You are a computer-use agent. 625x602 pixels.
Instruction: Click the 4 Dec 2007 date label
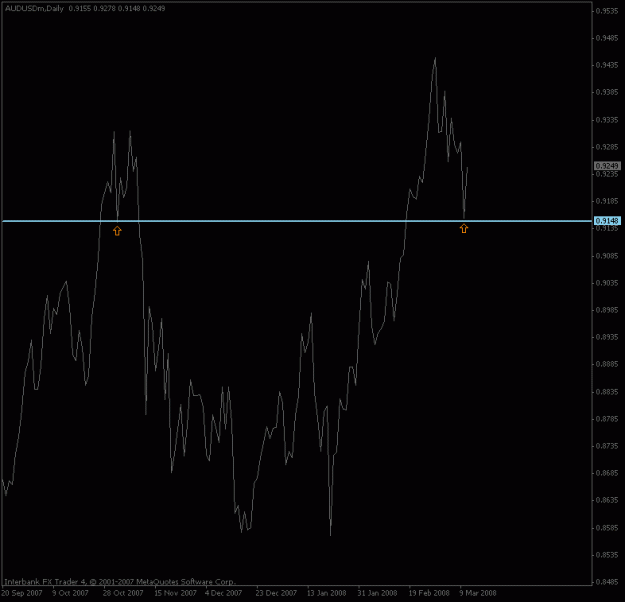pyautogui.click(x=223, y=593)
